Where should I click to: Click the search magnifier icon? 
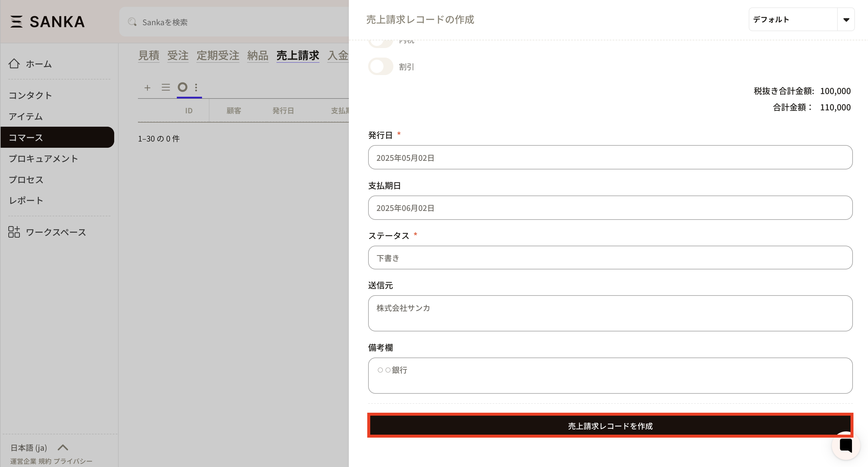tap(132, 22)
